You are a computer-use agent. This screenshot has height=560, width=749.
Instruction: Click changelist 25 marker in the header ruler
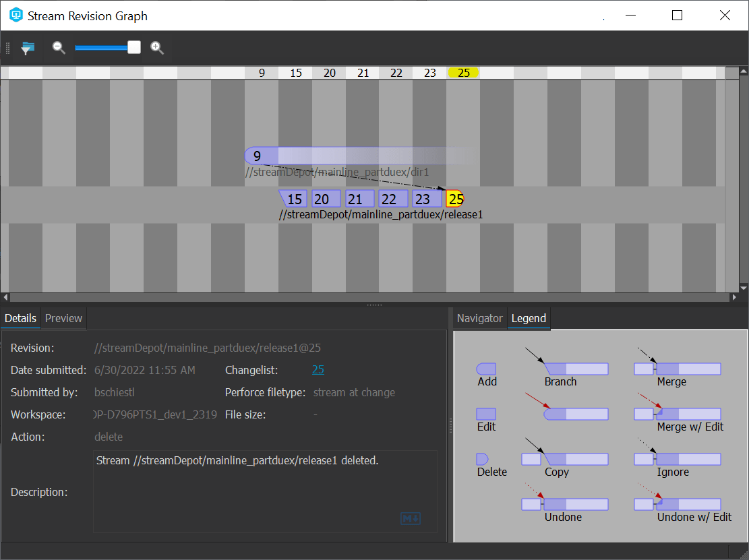tap(463, 73)
